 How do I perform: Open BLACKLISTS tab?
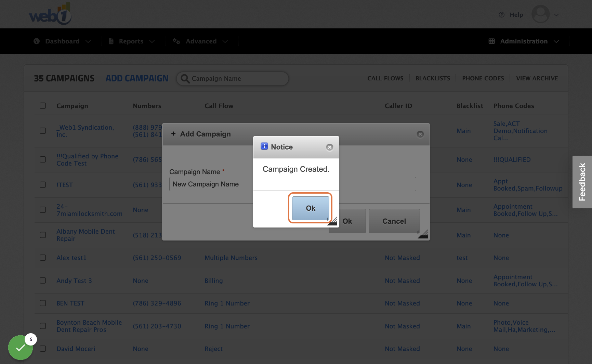433,78
